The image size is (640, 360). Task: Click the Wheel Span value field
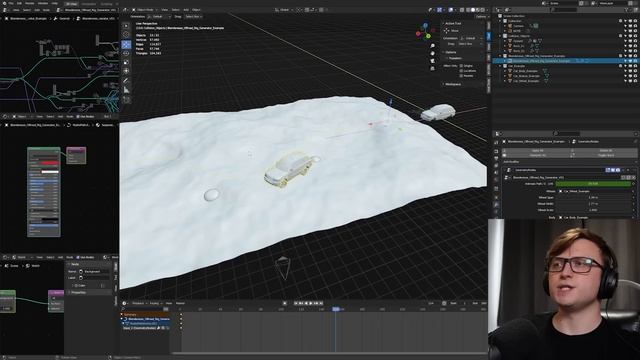tap(593, 198)
